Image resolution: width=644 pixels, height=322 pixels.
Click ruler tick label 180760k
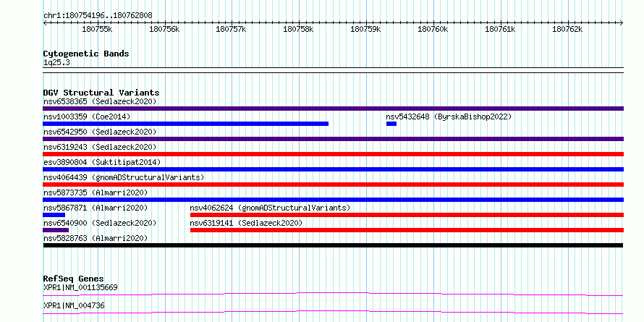coord(433,29)
